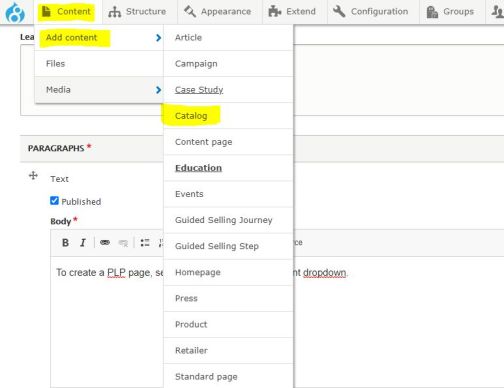Choose Education content type
The width and height of the screenshot is (504, 388).
(x=228, y=168)
